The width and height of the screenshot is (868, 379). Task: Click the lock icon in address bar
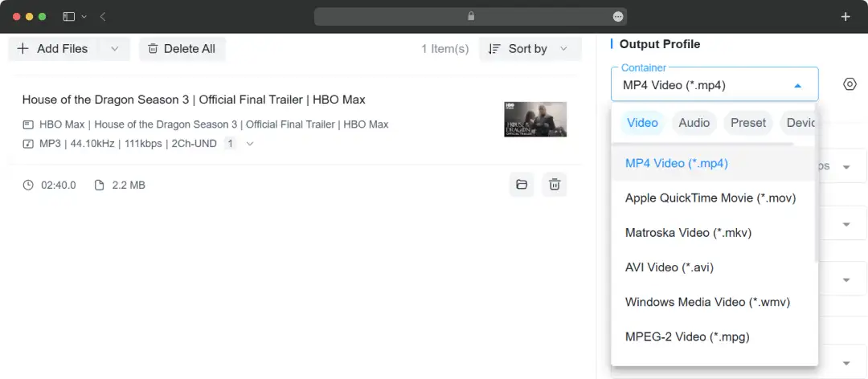point(471,17)
